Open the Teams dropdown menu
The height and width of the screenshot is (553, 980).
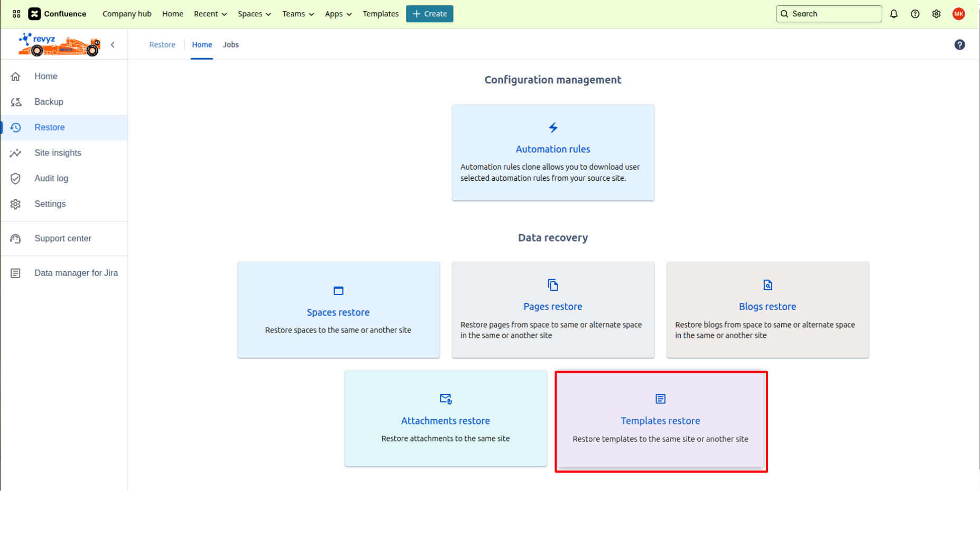pos(298,14)
